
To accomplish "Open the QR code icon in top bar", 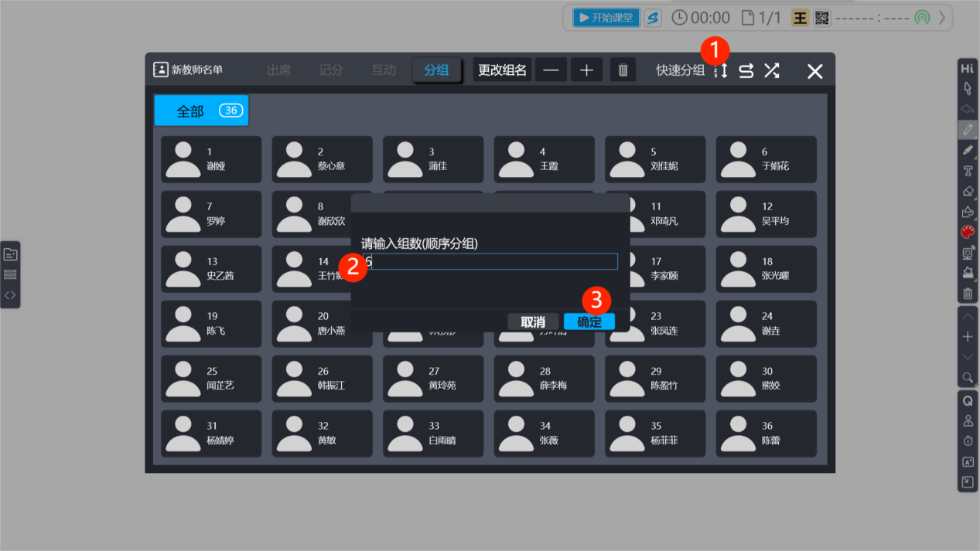I will click(x=821, y=18).
